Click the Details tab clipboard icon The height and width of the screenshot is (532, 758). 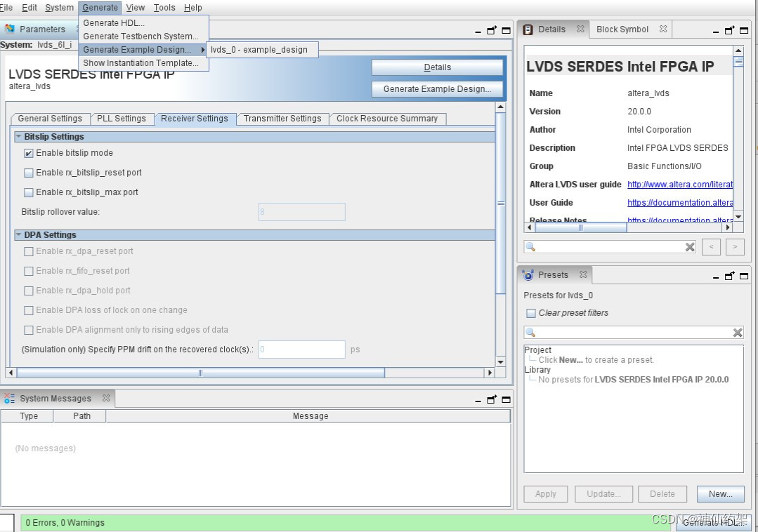tap(528, 29)
